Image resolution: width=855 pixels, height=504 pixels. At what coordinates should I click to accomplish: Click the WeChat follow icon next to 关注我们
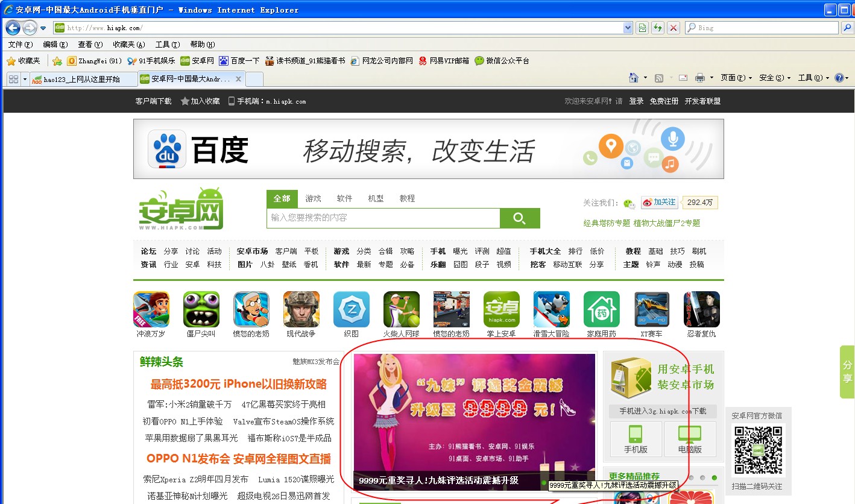pyautogui.click(x=629, y=203)
